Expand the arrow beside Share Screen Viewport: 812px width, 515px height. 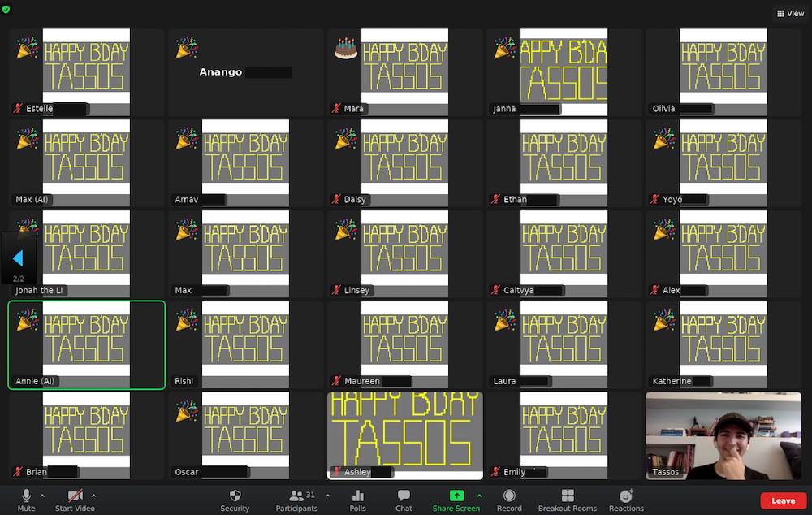tap(479, 495)
